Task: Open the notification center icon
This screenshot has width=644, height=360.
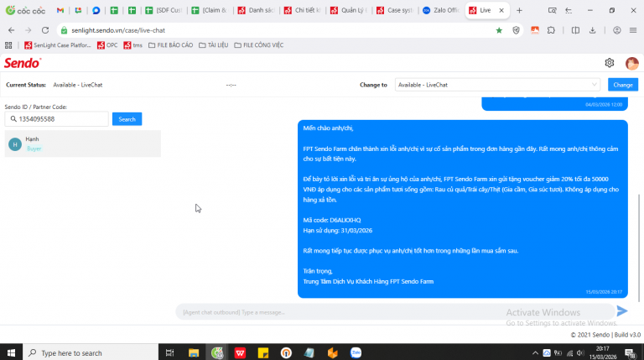Action: [630, 352]
